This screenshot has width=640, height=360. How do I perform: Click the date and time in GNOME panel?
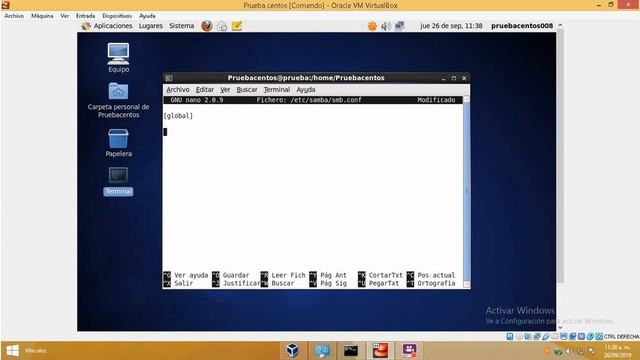click(451, 26)
